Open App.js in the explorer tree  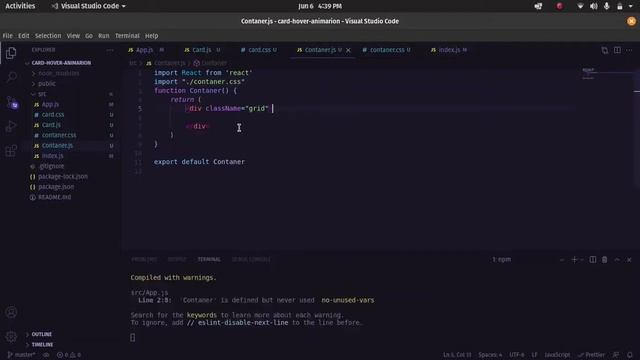(50, 104)
